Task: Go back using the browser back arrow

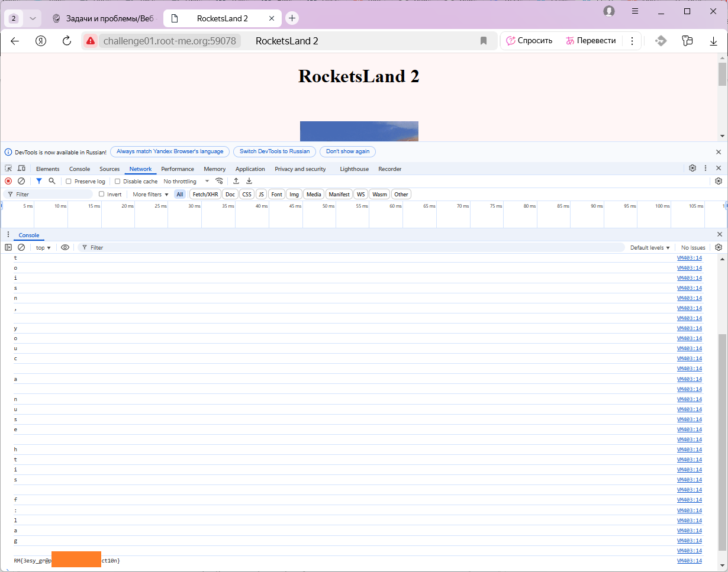Action: click(15, 41)
